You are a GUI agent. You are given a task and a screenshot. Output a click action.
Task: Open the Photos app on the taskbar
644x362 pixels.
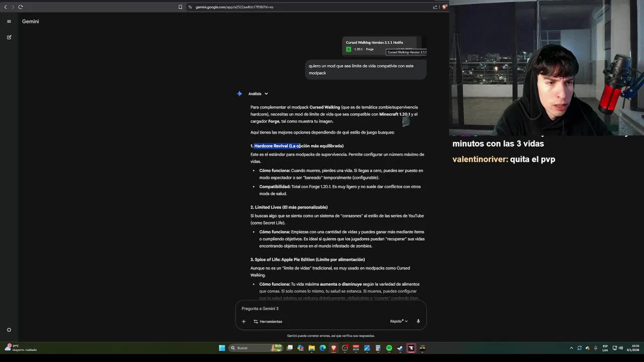pyautogui.click(x=367, y=348)
